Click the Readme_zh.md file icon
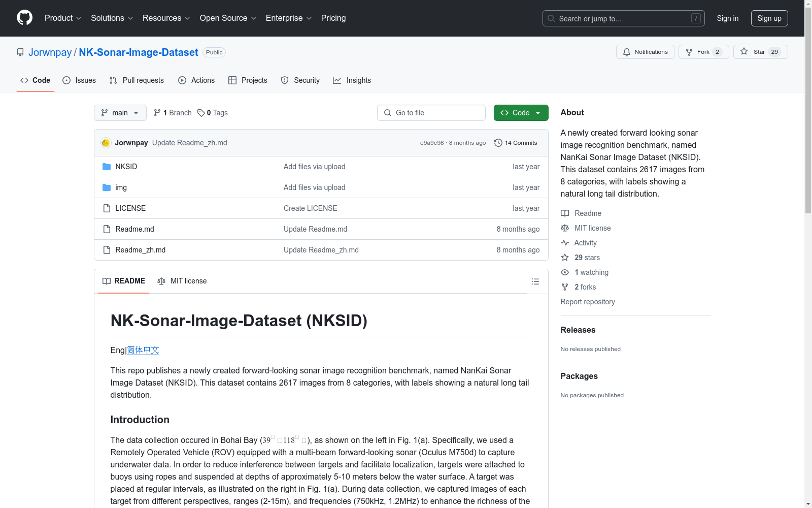 point(107,250)
